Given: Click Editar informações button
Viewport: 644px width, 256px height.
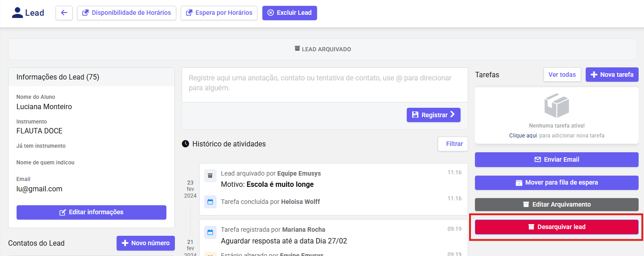Looking at the screenshot, I should [x=91, y=212].
